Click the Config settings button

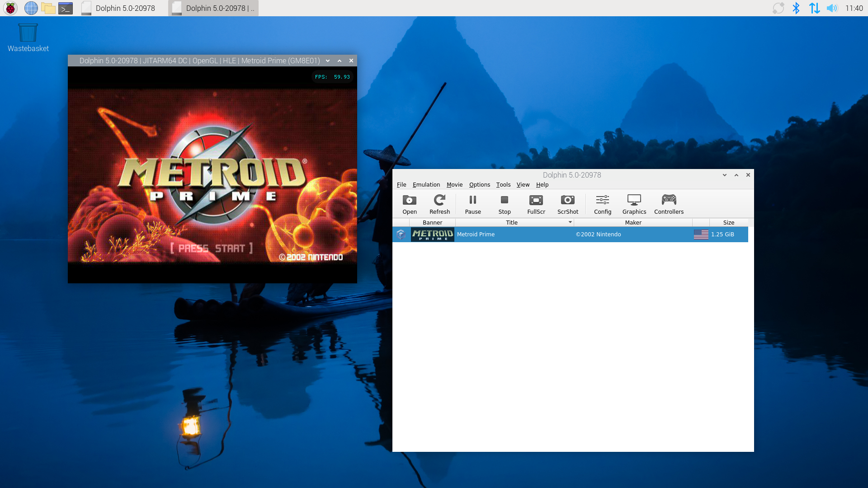click(603, 204)
